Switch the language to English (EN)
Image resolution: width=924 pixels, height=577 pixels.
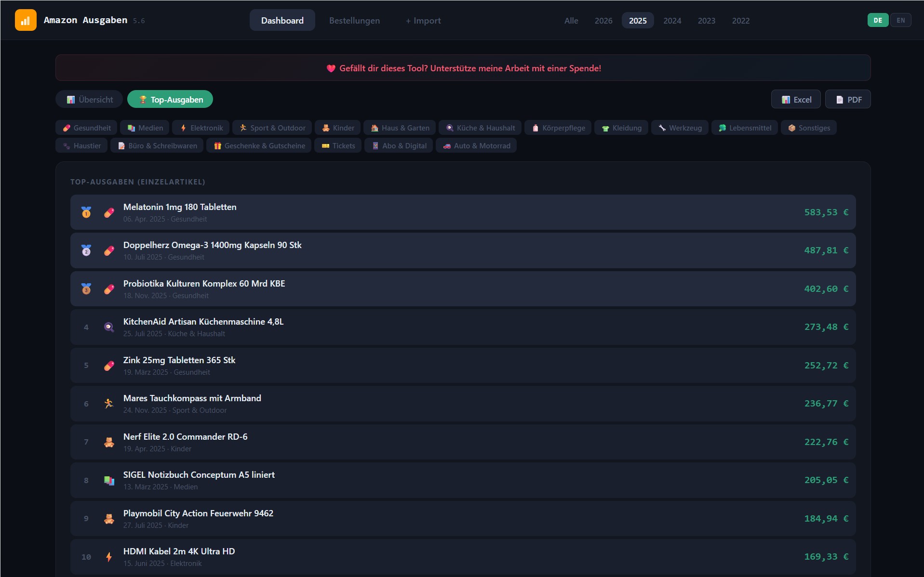(x=900, y=20)
